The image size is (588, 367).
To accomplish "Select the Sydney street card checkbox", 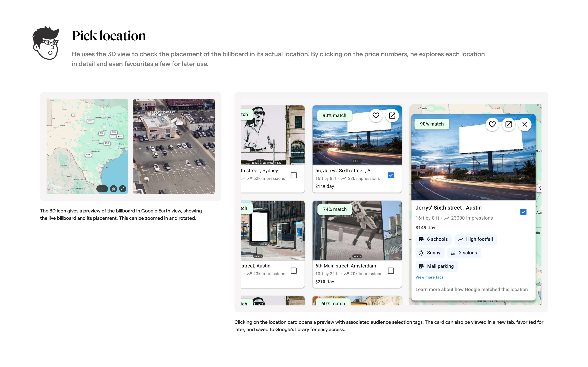I will click(294, 175).
